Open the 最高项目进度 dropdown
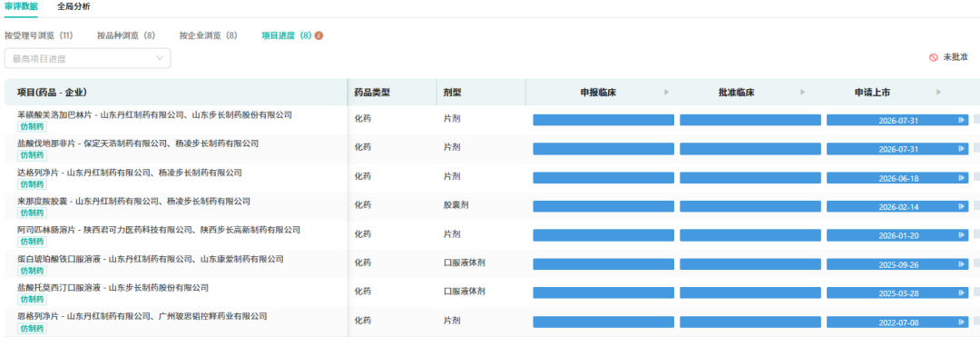980x347 pixels. pos(87,59)
